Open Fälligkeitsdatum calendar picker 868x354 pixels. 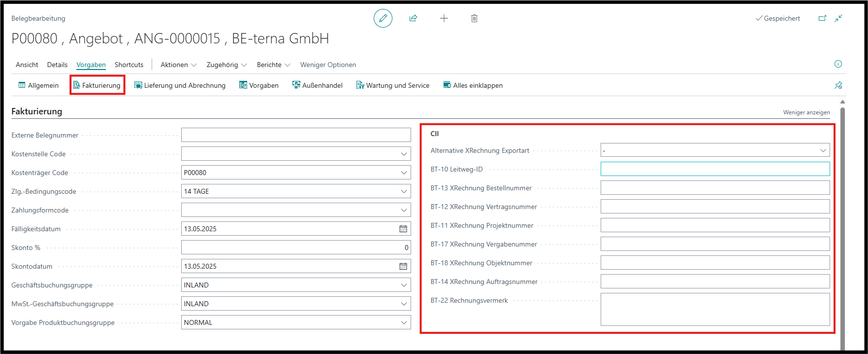point(403,229)
